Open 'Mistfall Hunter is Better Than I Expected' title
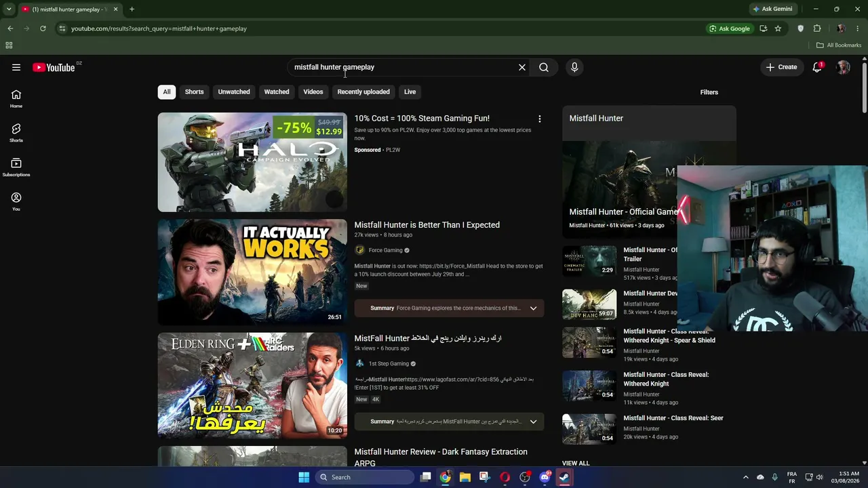868x488 pixels. click(427, 225)
